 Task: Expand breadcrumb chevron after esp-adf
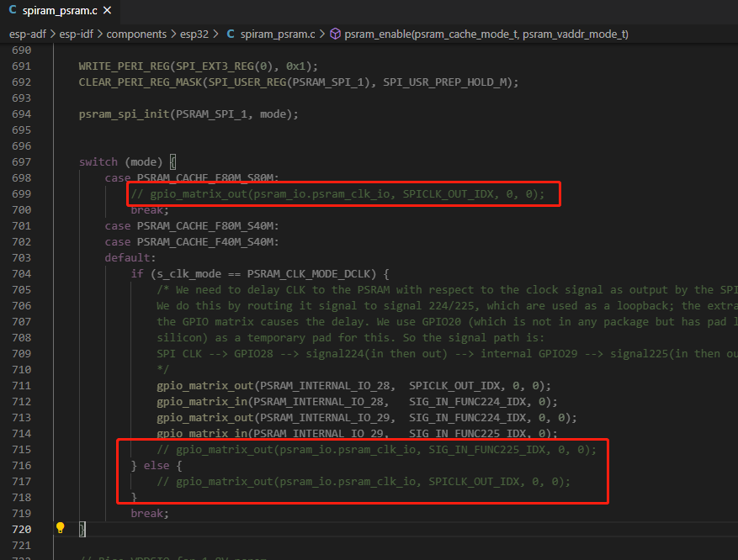point(53,34)
